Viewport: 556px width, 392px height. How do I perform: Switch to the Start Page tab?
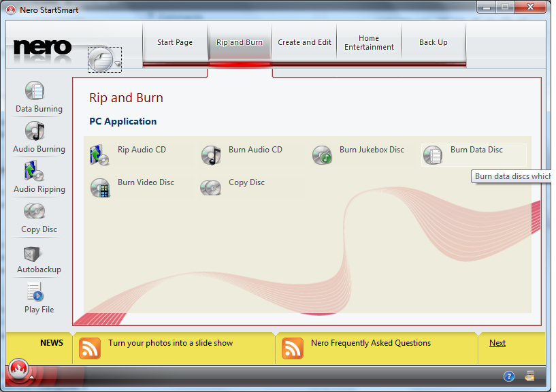[175, 42]
